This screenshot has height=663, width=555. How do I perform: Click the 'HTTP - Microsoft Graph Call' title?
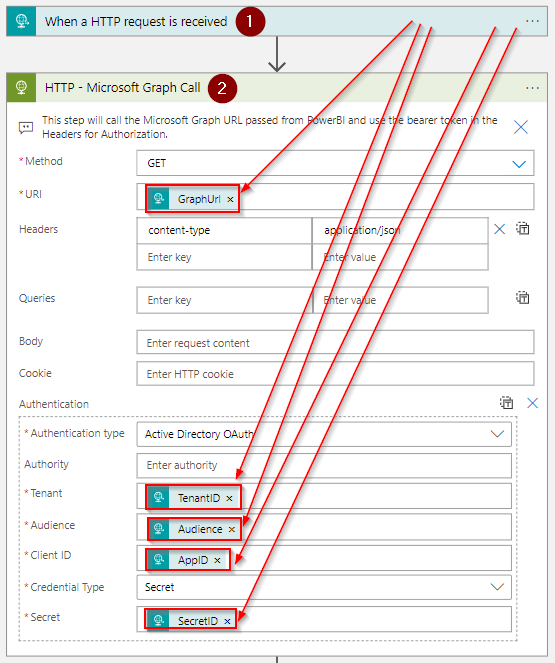[x=123, y=88]
